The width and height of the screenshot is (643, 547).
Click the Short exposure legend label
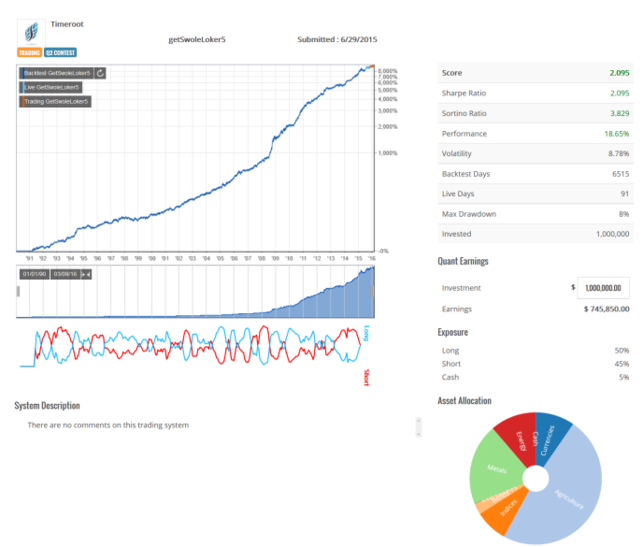coord(366,377)
